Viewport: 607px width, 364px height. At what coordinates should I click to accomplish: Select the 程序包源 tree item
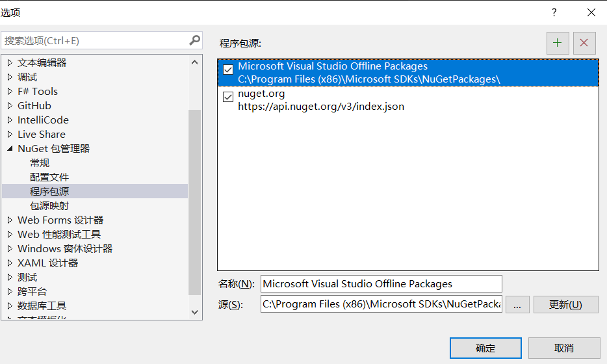tap(95, 191)
